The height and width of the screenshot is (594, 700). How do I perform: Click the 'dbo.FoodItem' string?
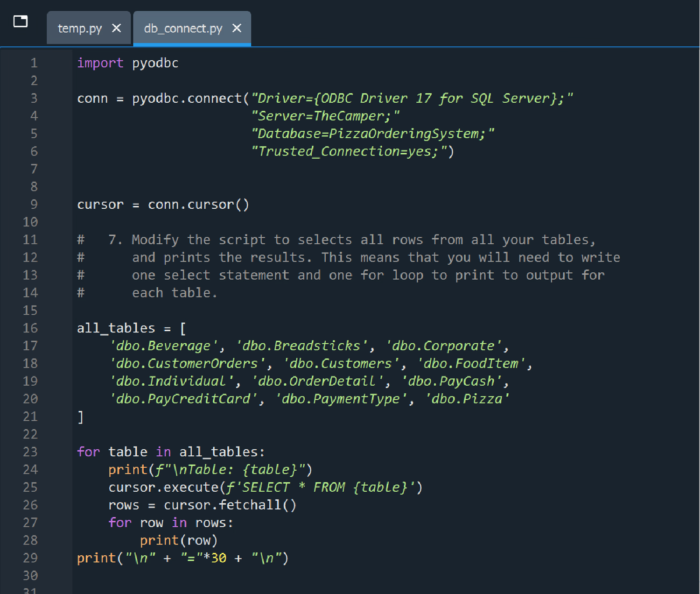[x=471, y=364]
